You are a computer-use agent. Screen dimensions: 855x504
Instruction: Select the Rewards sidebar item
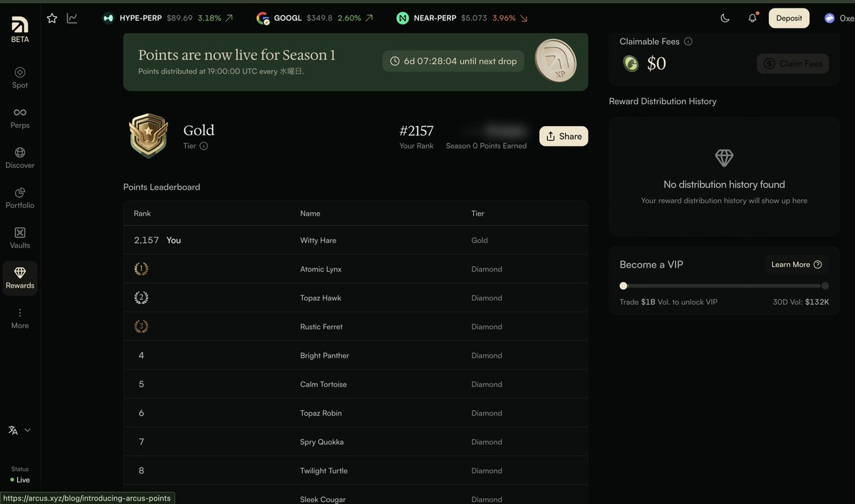click(20, 278)
